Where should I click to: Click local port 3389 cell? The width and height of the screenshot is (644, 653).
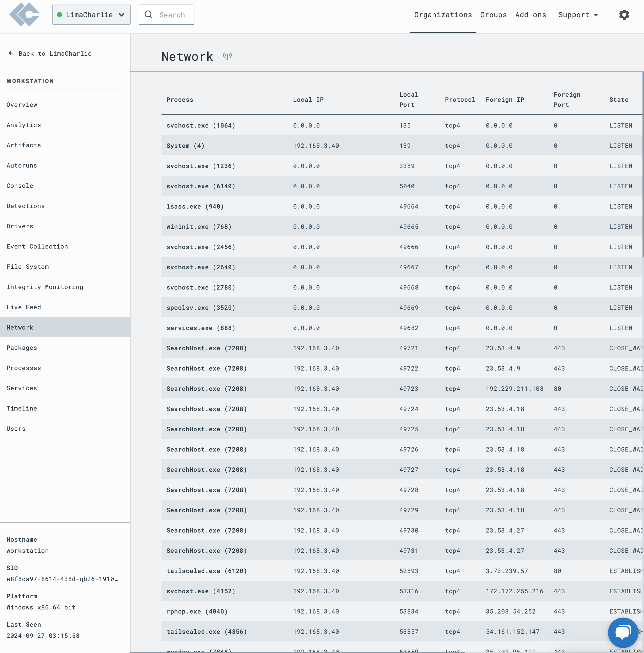(x=407, y=166)
